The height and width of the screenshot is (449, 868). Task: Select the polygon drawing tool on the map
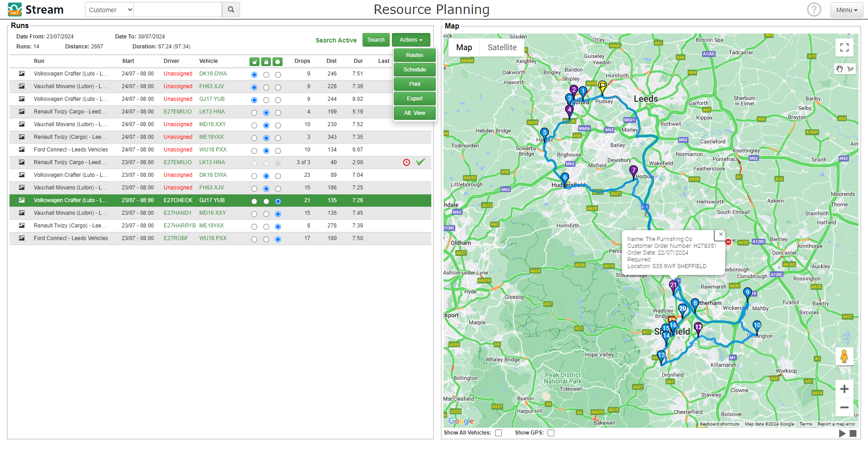[851, 69]
